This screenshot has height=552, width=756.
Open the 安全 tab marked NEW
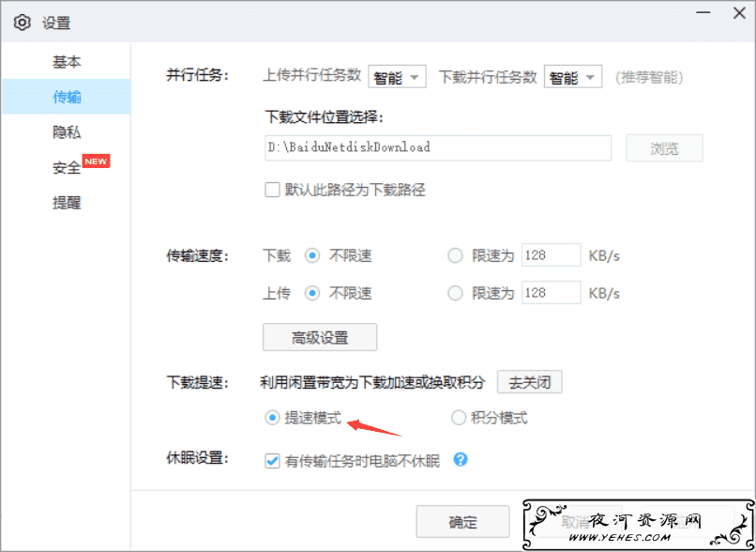point(67,167)
